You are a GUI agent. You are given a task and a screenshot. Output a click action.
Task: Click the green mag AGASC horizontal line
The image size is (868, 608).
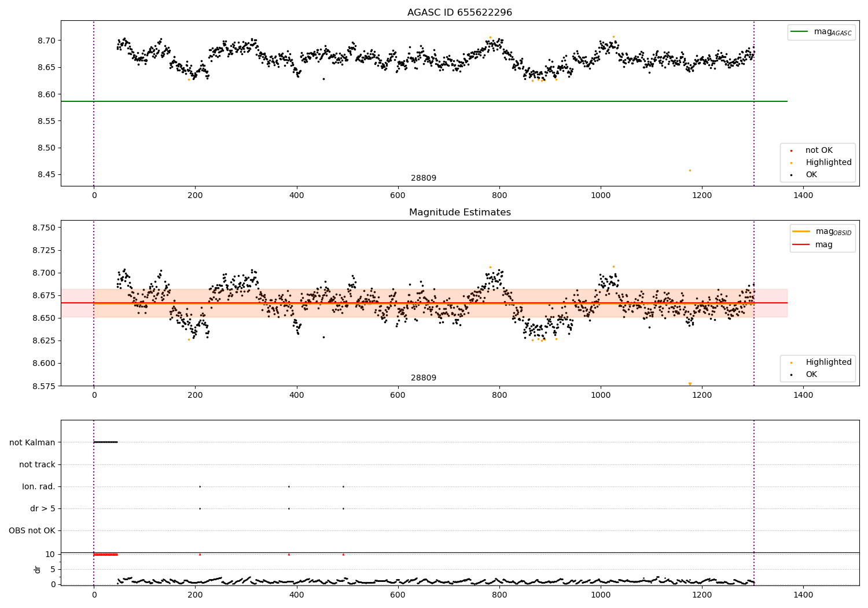(x=424, y=101)
